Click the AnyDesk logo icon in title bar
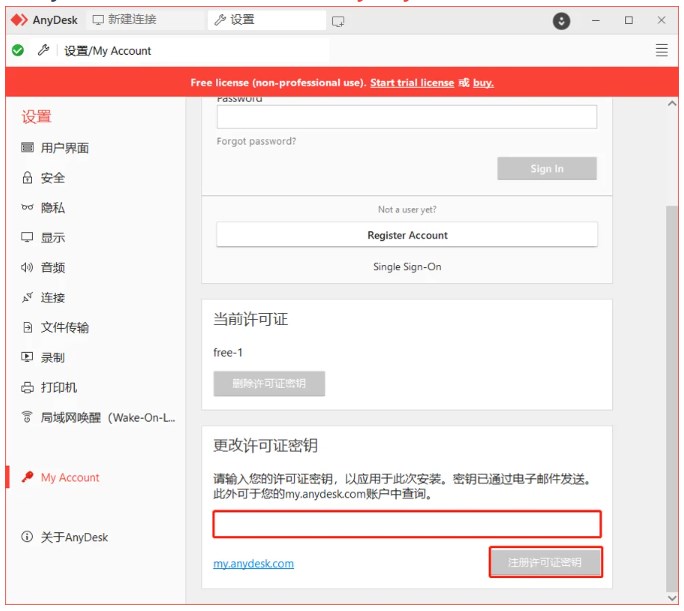Screen dimensions: 684x611 tap(19, 20)
